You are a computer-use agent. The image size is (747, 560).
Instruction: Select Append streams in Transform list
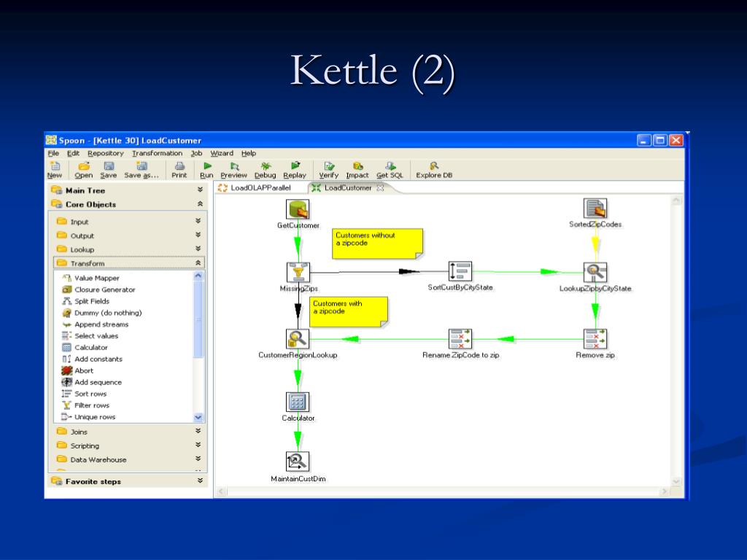point(101,324)
